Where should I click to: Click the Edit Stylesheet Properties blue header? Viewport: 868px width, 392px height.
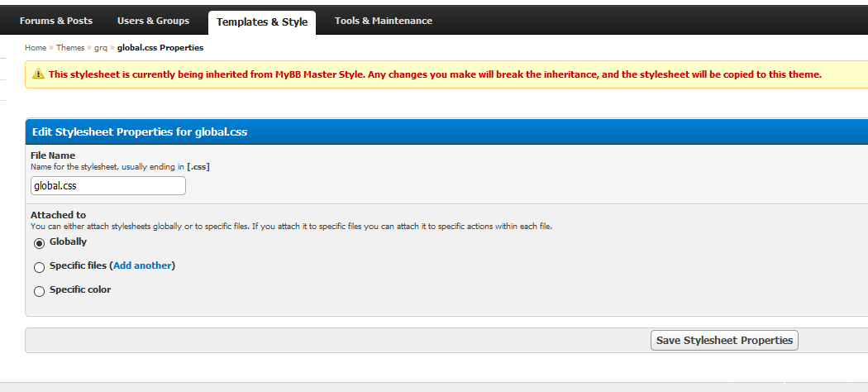tap(140, 131)
